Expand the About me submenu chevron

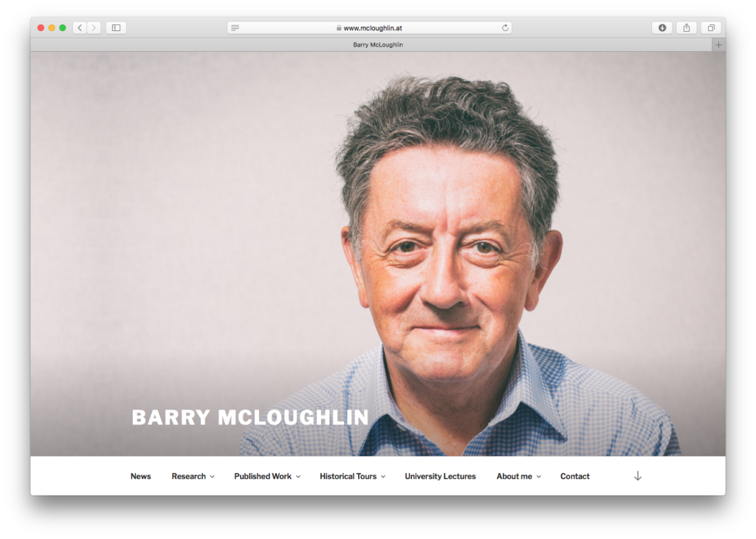click(538, 477)
